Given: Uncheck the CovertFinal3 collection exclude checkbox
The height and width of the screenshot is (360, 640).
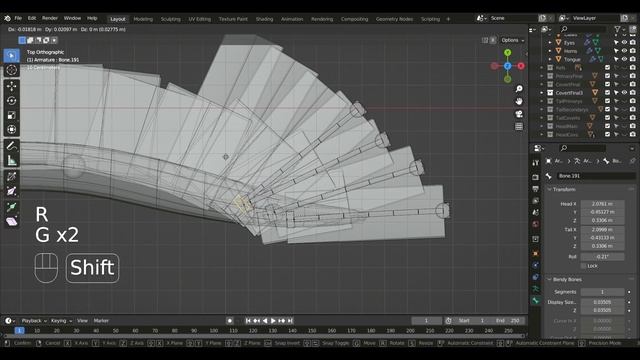Looking at the screenshot, I should [x=607, y=93].
